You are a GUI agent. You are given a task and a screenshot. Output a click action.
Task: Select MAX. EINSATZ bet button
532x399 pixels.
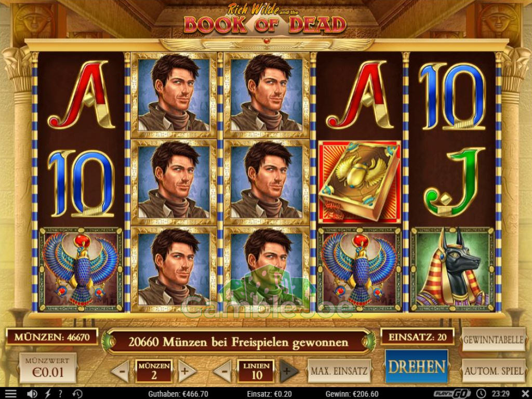[339, 371]
